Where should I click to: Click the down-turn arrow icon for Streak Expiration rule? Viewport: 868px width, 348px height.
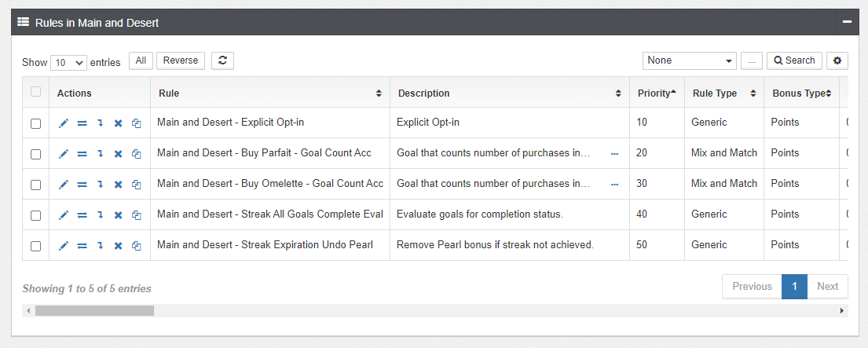[100, 245]
